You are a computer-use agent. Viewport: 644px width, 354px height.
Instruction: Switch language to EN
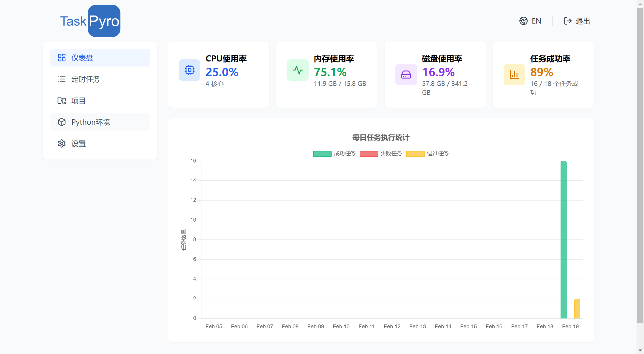point(536,21)
